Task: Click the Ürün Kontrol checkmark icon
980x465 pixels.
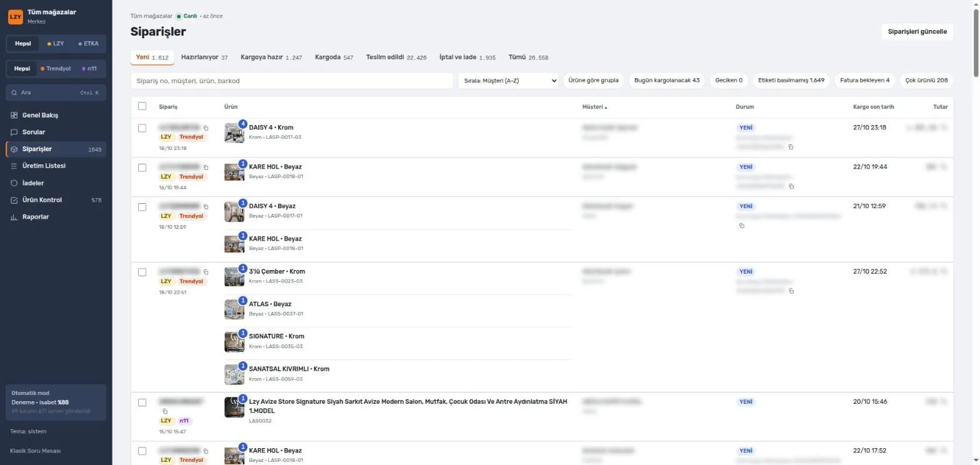Action: pyautogui.click(x=14, y=200)
